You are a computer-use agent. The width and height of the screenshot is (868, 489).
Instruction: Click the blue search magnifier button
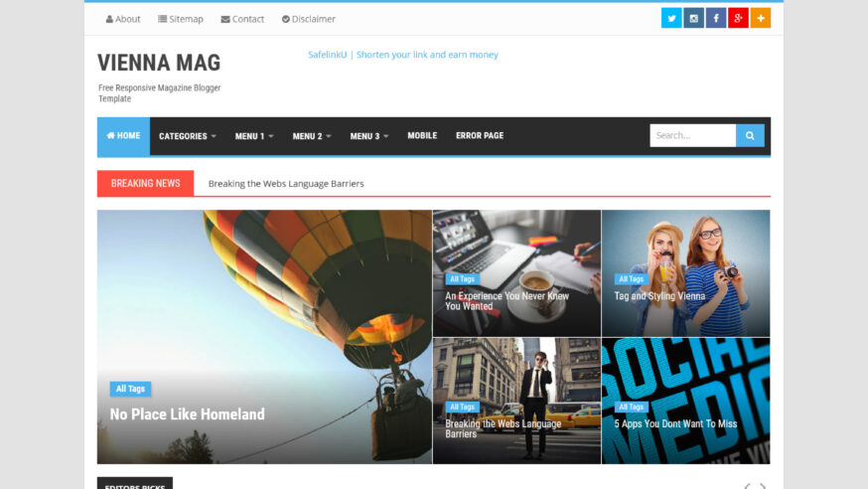click(x=750, y=136)
